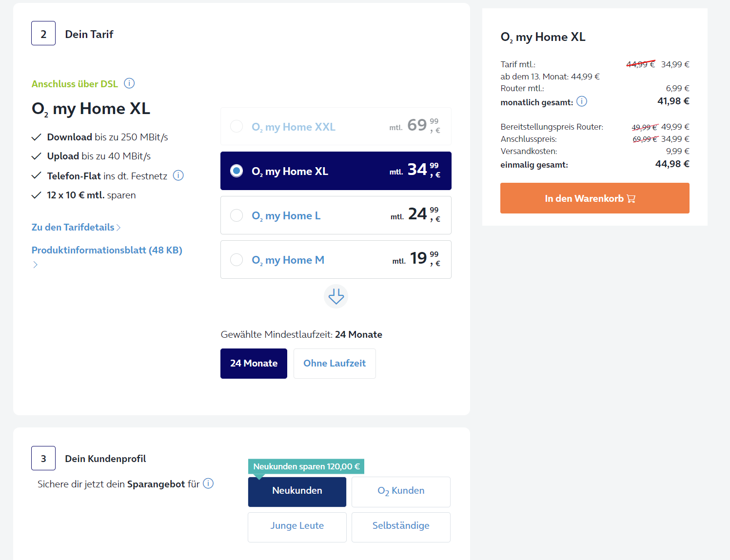Open the Produktinformationsblatt (48 KB) link

(107, 250)
